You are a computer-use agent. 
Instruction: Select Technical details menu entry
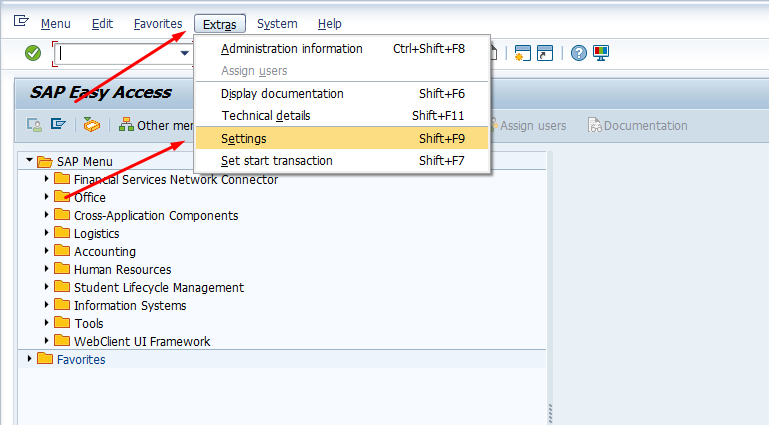(342, 116)
